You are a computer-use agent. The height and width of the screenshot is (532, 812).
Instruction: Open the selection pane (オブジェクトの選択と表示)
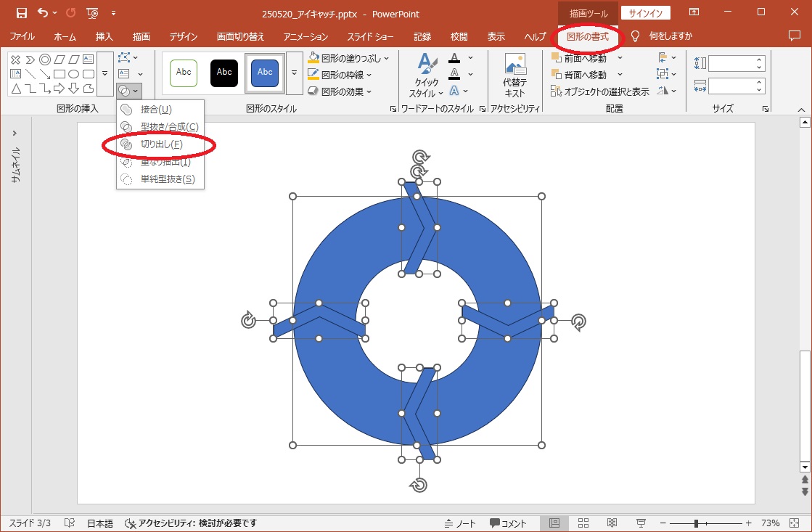pos(600,91)
